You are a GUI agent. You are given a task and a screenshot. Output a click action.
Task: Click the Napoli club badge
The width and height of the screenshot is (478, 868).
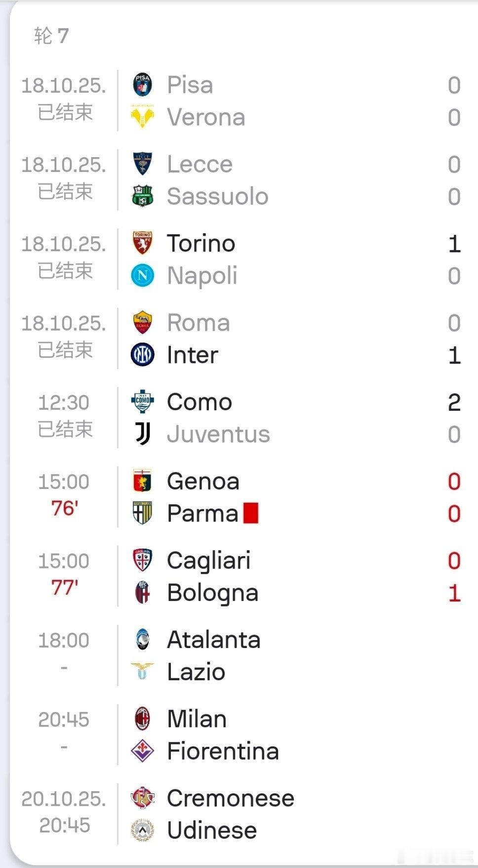point(143,276)
